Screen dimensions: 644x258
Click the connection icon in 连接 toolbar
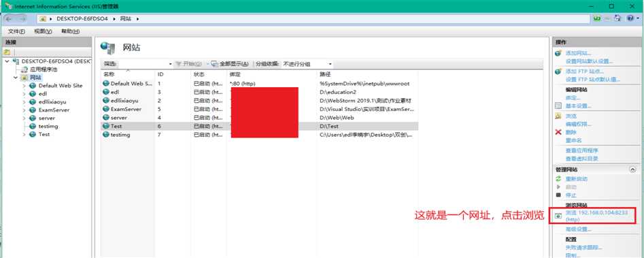point(6,52)
